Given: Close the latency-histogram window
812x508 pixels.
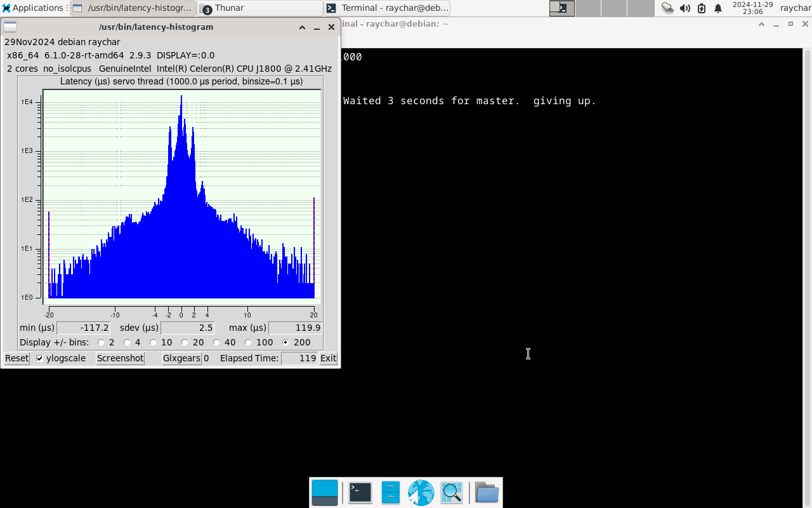Looking at the screenshot, I should [331, 27].
